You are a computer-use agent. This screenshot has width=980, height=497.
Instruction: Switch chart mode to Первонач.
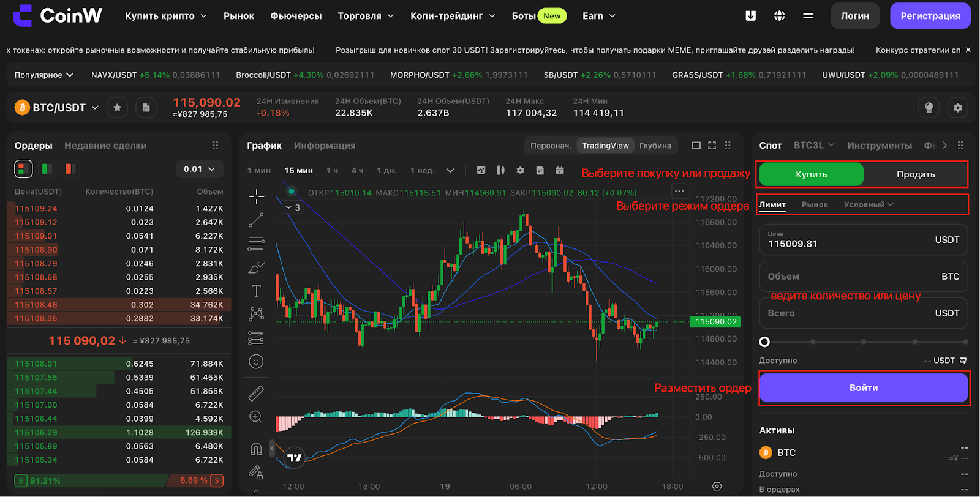click(x=551, y=146)
